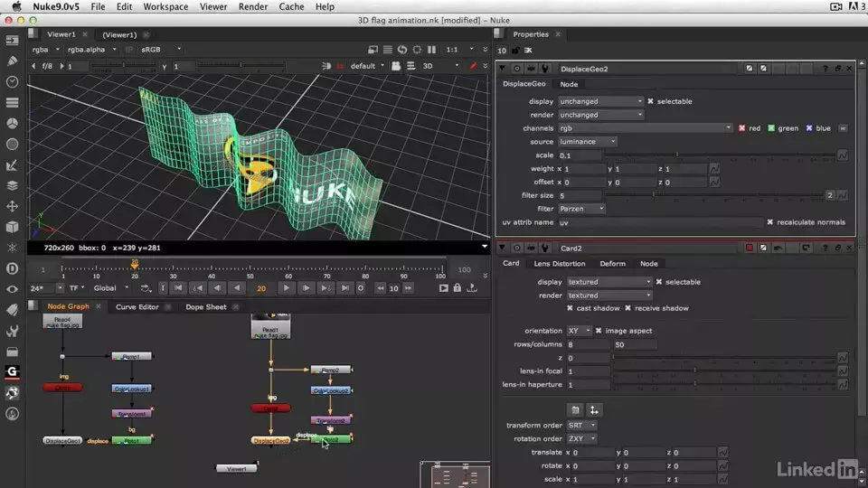Open DisplaceGeo2 render dropdown

coord(600,115)
